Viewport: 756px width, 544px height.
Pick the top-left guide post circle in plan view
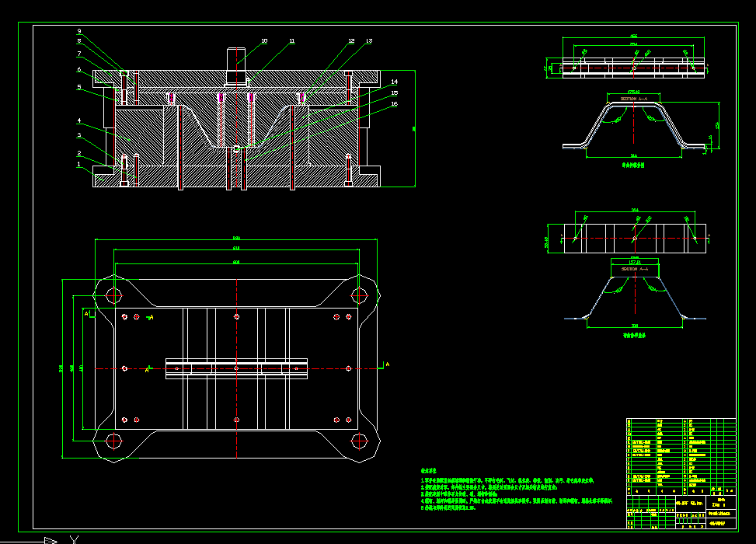click(113, 295)
